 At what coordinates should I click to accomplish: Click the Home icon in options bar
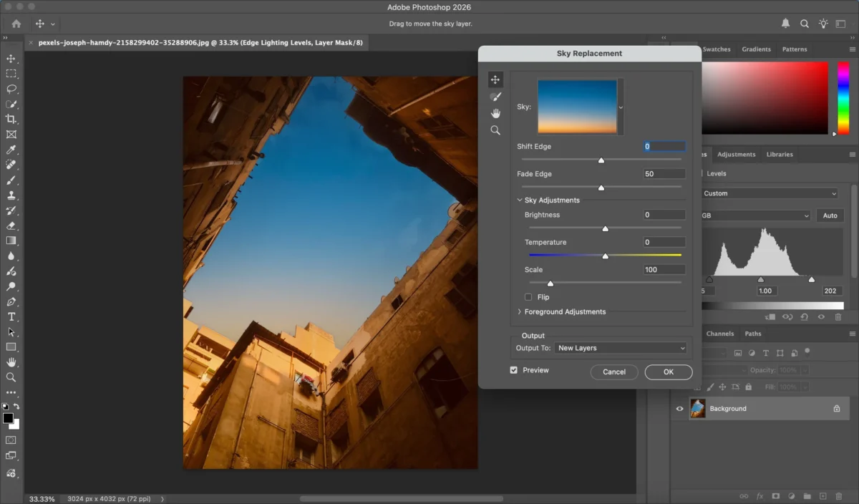pos(16,24)
